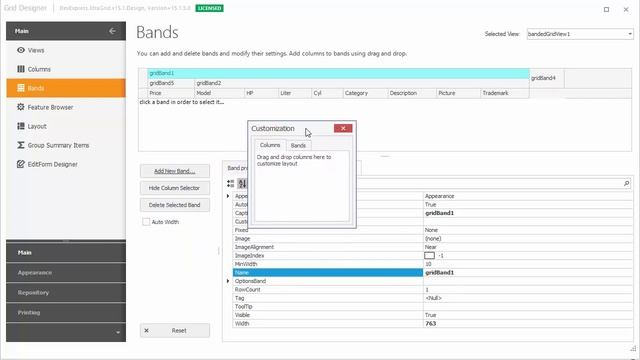Open the Views page eye icon
This screenshot has width=640, height=360.
pyautogui.click(x=21, y=50)
